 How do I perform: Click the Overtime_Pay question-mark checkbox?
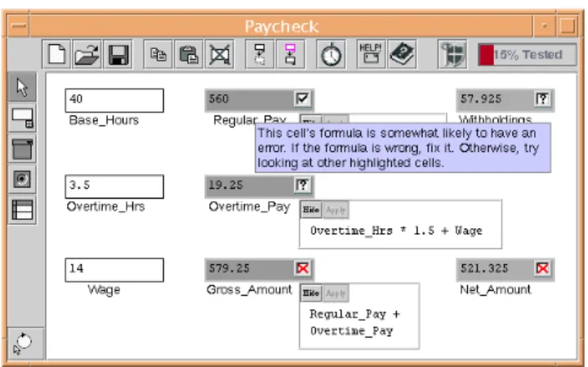coord(302,185)
